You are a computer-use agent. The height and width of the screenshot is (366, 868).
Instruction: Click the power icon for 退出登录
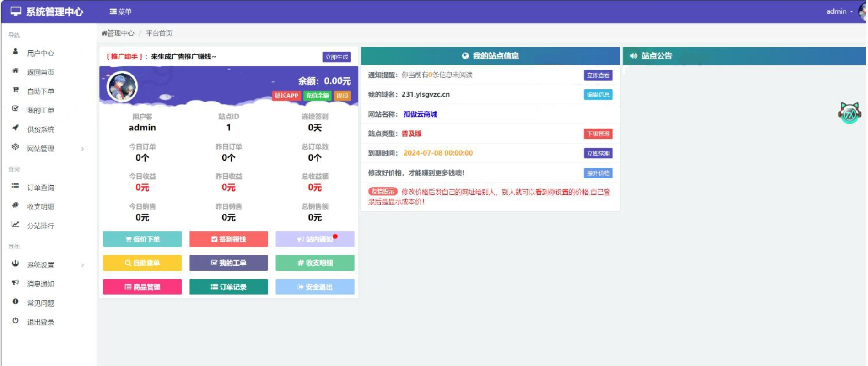16,321
